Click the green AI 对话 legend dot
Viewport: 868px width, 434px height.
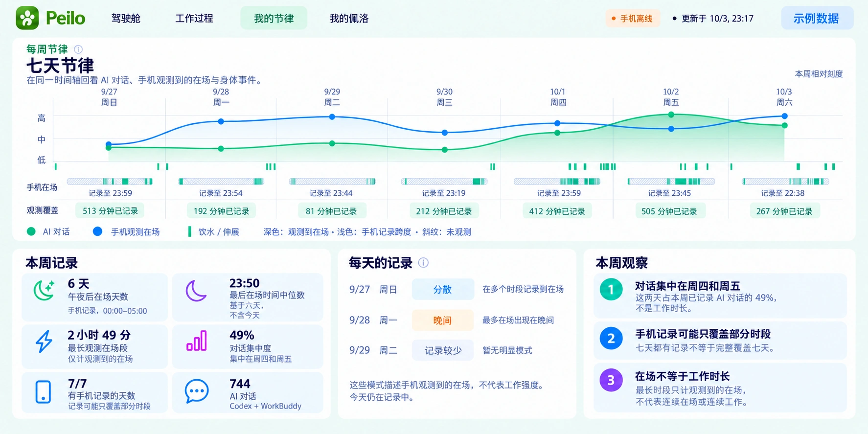[x=31, y=231]
